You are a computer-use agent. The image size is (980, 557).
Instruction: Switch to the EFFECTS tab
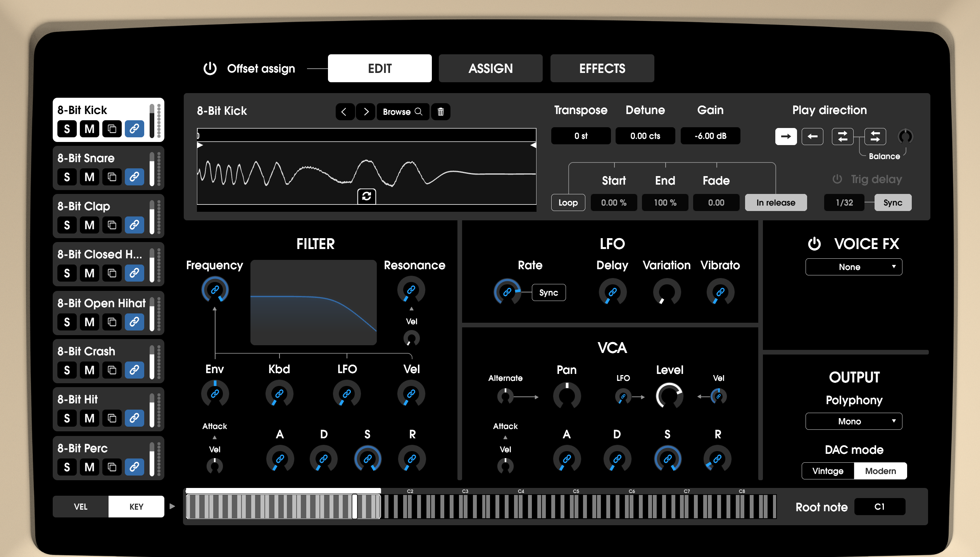pos(602,69)
